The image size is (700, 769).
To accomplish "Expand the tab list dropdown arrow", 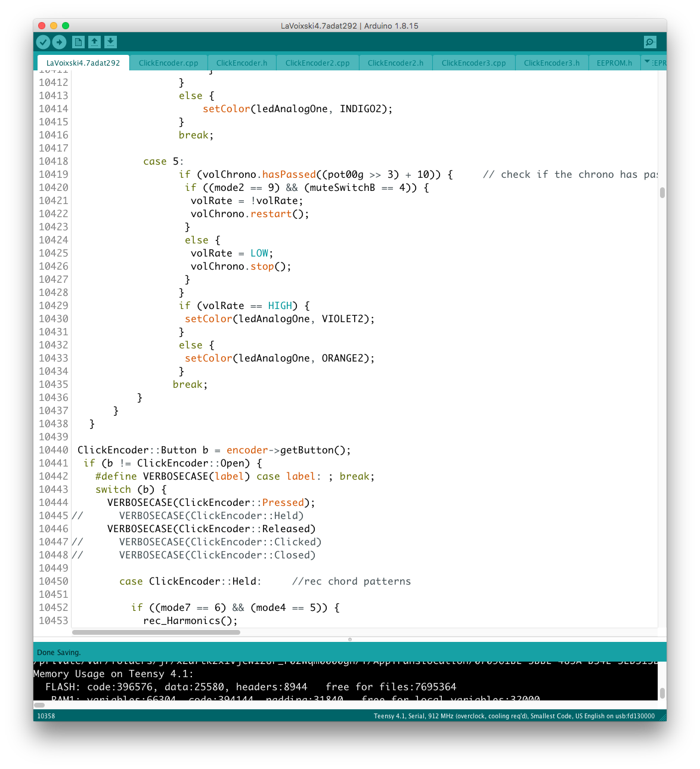I will [x=647, y=61].
